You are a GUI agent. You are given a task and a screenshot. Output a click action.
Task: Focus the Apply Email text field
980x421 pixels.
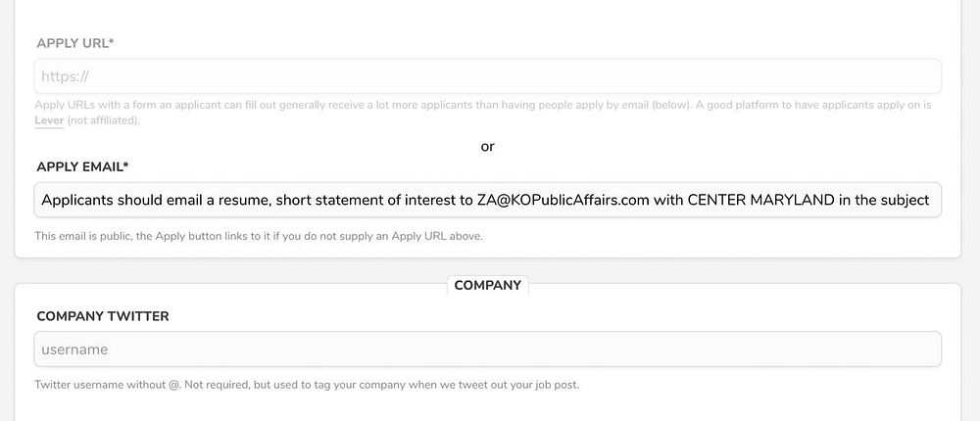click(487, 200)
